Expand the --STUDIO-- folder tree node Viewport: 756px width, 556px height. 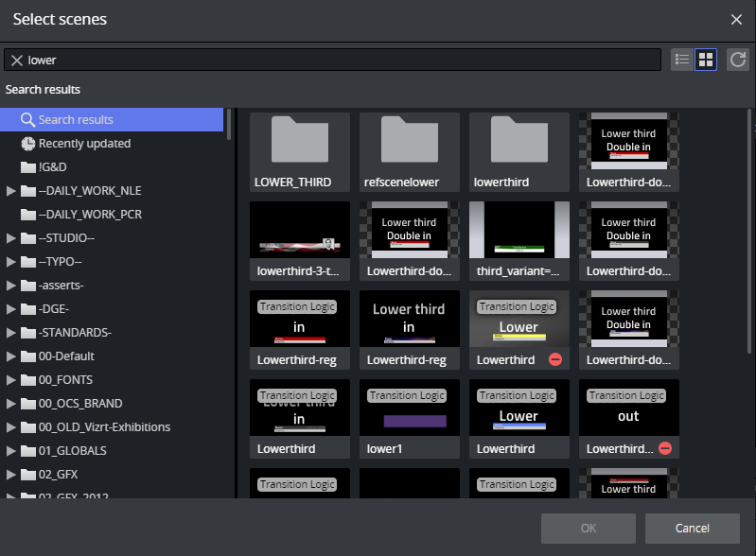point(11,238)
